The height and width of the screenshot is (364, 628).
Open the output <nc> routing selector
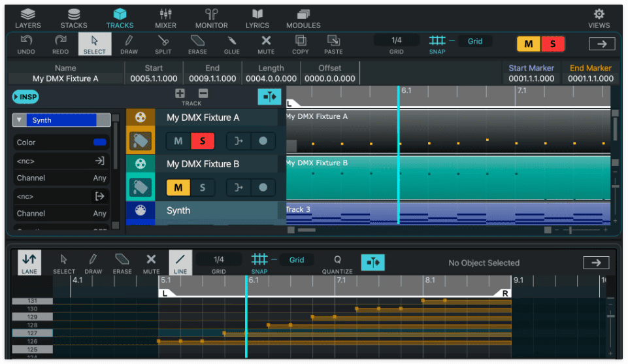coord(61,196)
